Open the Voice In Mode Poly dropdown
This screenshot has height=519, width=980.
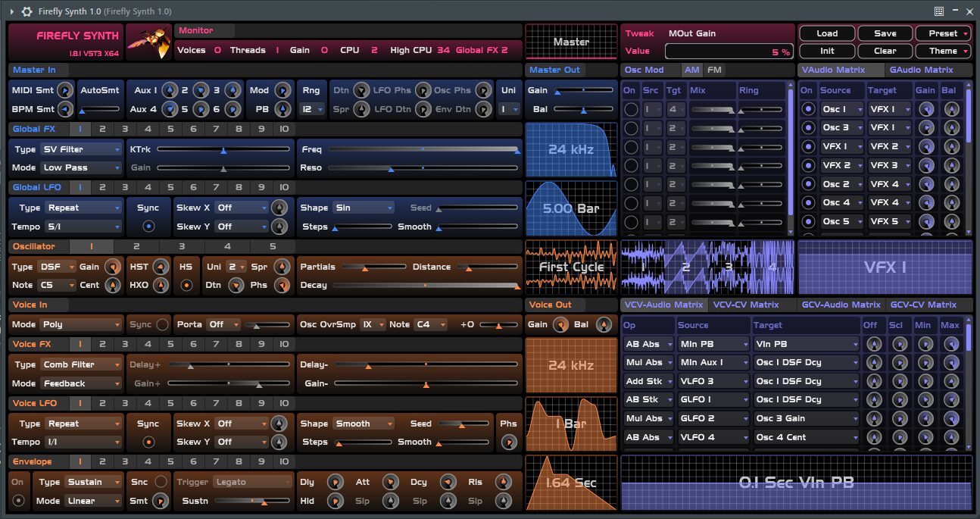click(x=81, y=324)
